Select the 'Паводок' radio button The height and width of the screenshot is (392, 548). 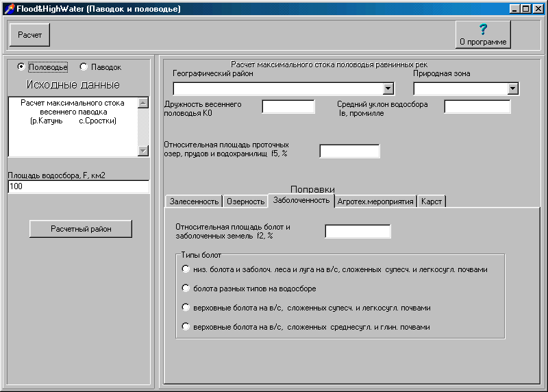[x=84, y=67]
